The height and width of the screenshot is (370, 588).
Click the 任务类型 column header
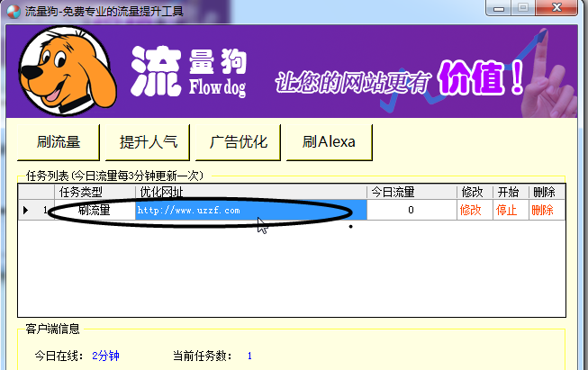click(x=95, y=193)
